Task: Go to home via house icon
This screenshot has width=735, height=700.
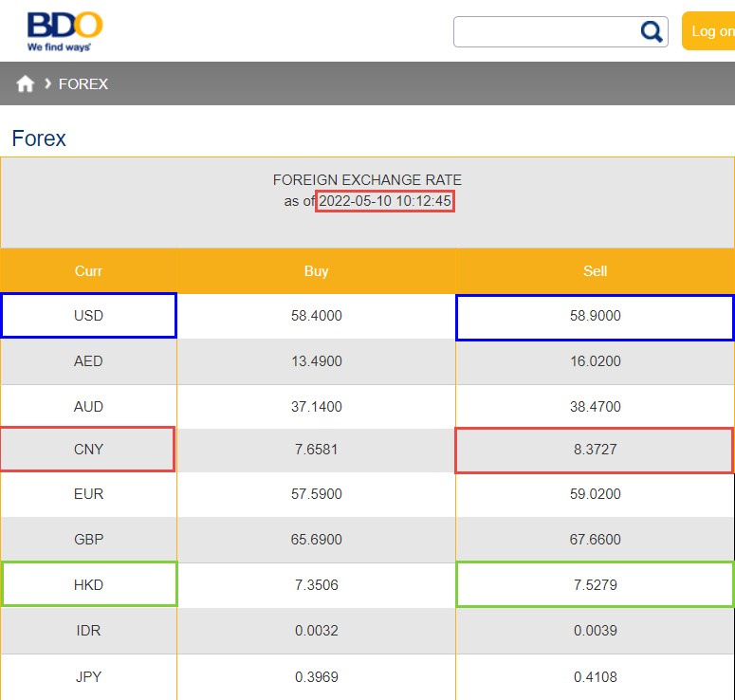Action: [26, 84]
